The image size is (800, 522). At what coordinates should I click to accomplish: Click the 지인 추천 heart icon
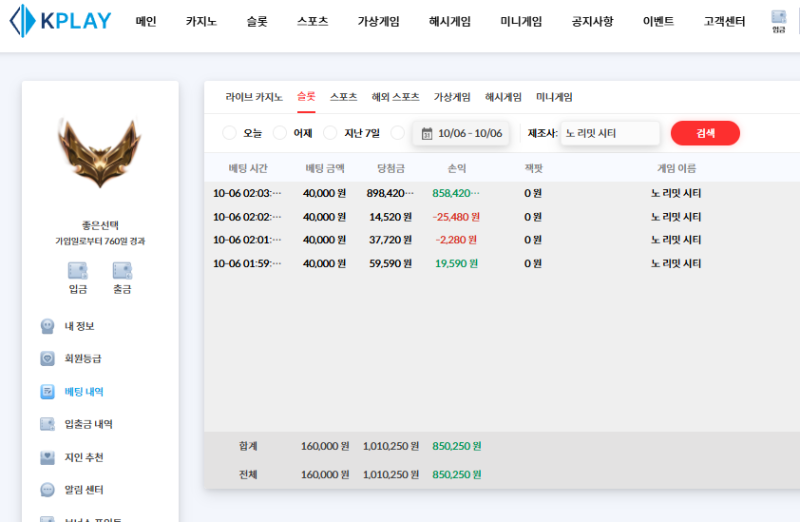[x=47, y=457]
